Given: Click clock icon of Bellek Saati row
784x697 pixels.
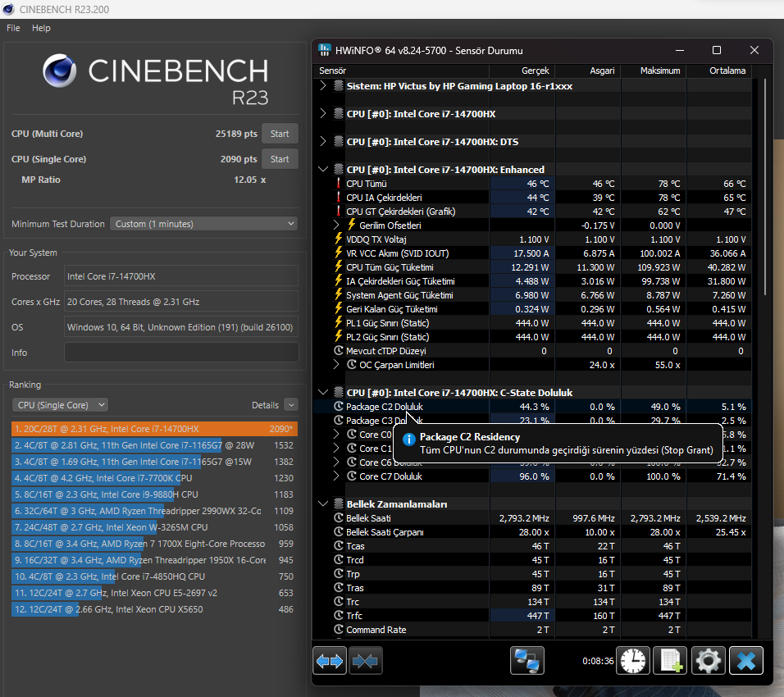Looking at the screenshot, I should pyautogui.click(x=339, y=518).
